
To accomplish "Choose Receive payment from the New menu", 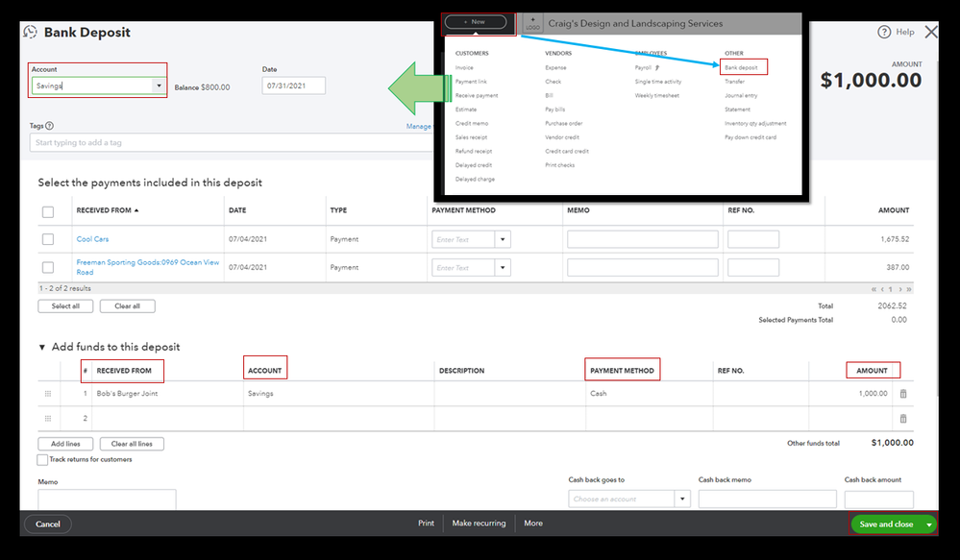I will point(477,95).
